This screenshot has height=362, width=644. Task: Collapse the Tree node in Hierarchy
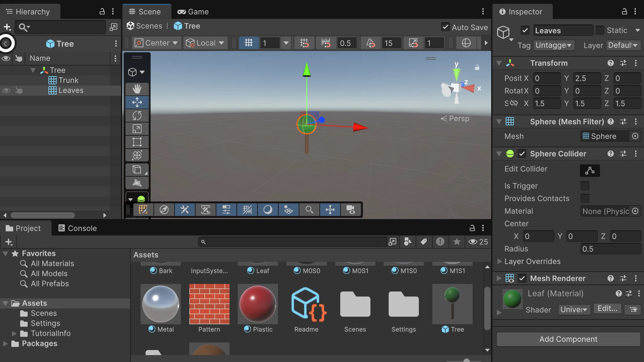pyautogui.click(x=33, y=70)
